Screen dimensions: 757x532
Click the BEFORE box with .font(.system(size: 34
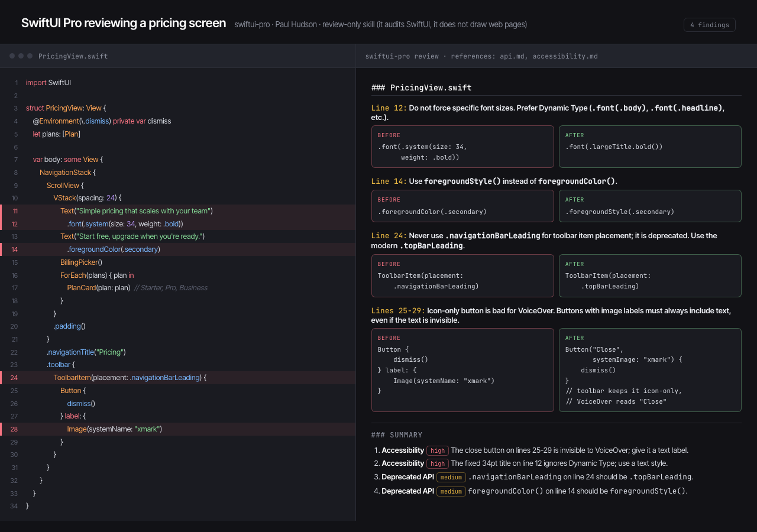(x=462, y=147)
